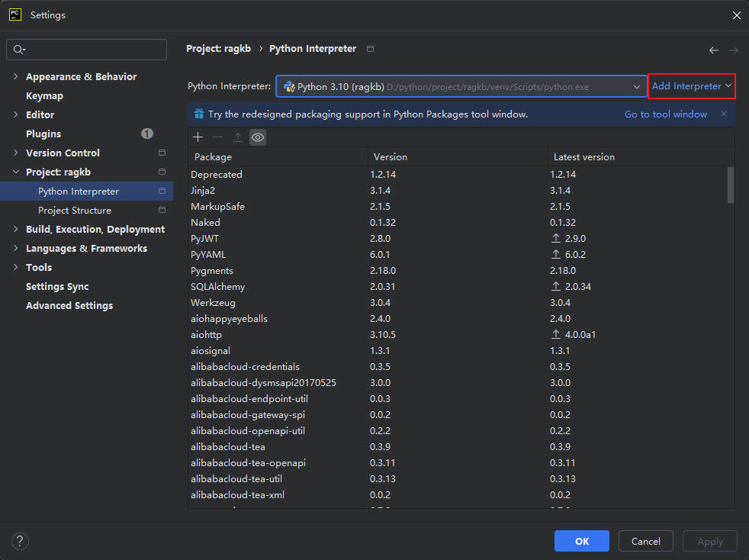749x560 pixels.
Task: Select the Pygments package row
Action: [458, 270]
